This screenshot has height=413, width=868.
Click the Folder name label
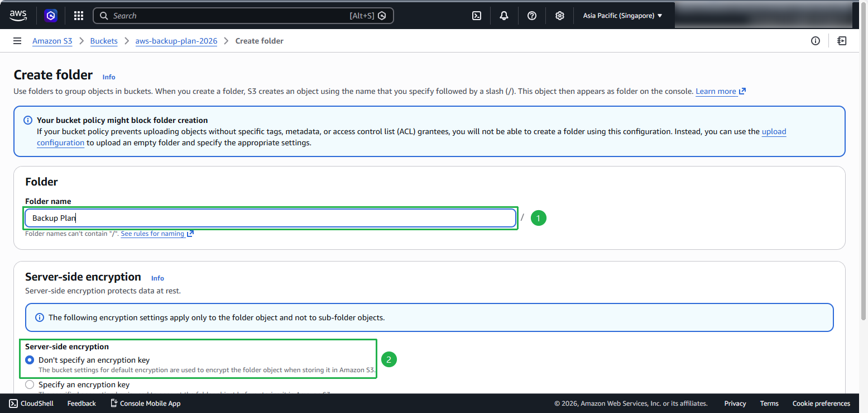click(48, 201)
